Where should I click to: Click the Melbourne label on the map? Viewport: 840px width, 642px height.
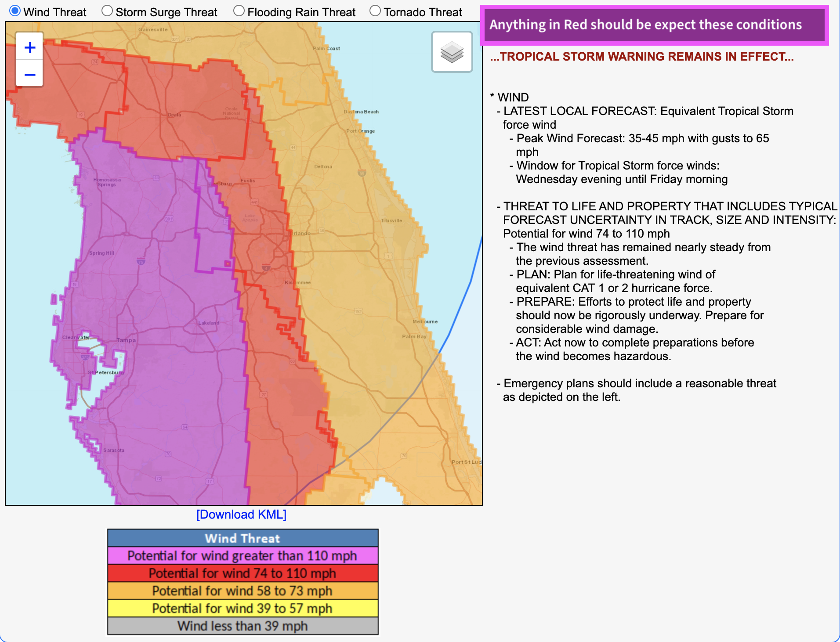pos(425,322)
